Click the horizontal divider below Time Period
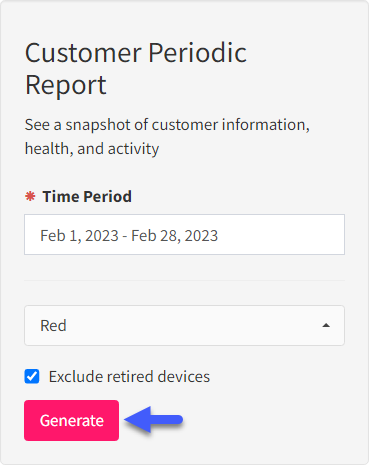This screenshot has width=369, height=465. click(184, 280)
